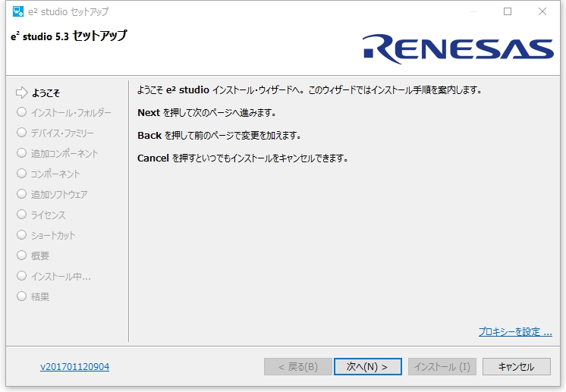Select the デバイス・ファミリー step circle
This screenshot has width=566, height=392.
22,133
